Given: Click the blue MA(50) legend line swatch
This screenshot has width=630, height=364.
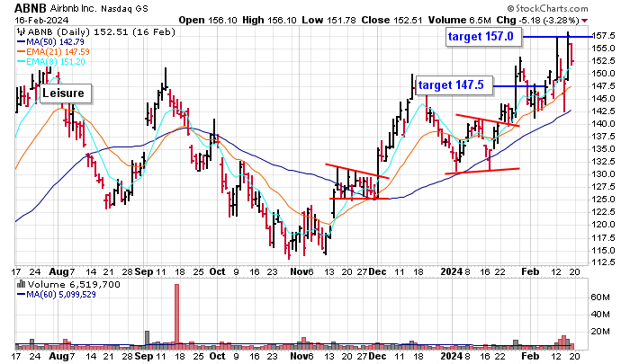Looking at the screenshot, I should click(x=21, y=41).
